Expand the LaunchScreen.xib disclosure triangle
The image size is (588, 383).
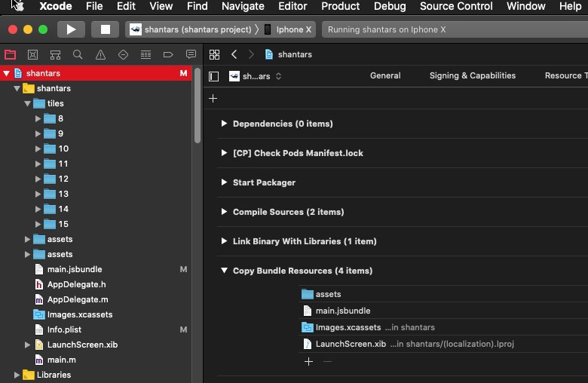click(27, 345)
